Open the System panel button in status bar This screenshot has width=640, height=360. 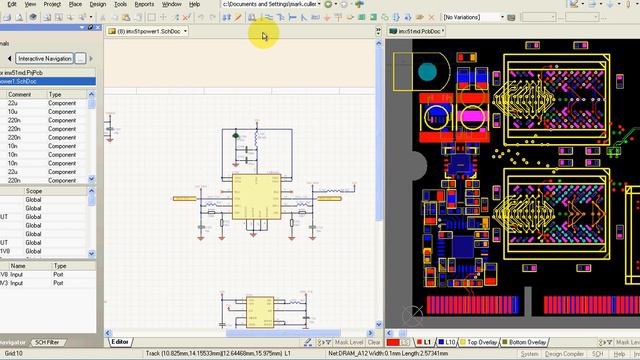click(x=529, y=354)
